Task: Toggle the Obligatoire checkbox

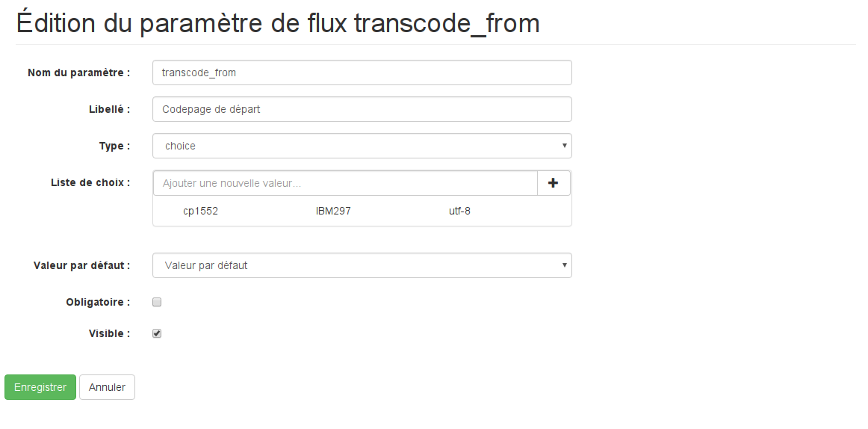Action: click(157, 302)
